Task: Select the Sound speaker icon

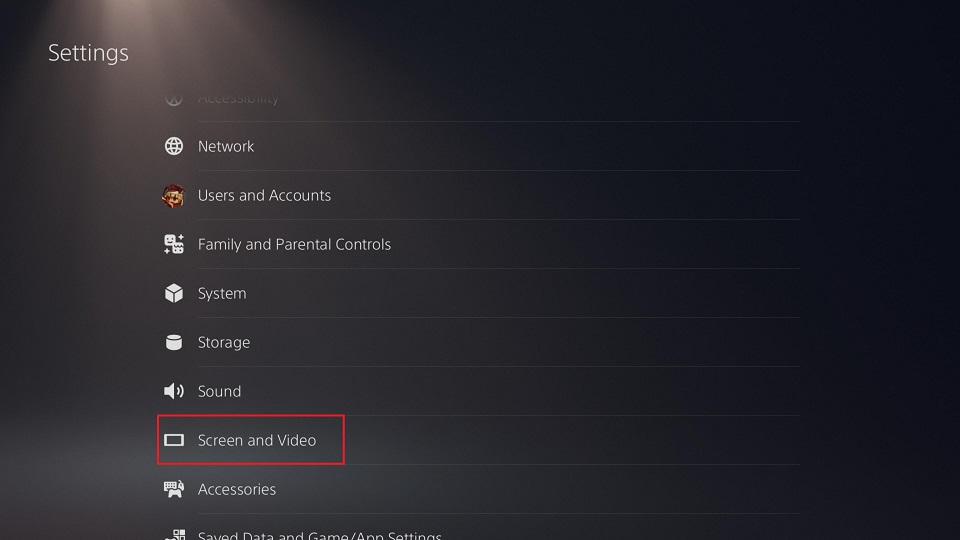Action: click(174, 391)
